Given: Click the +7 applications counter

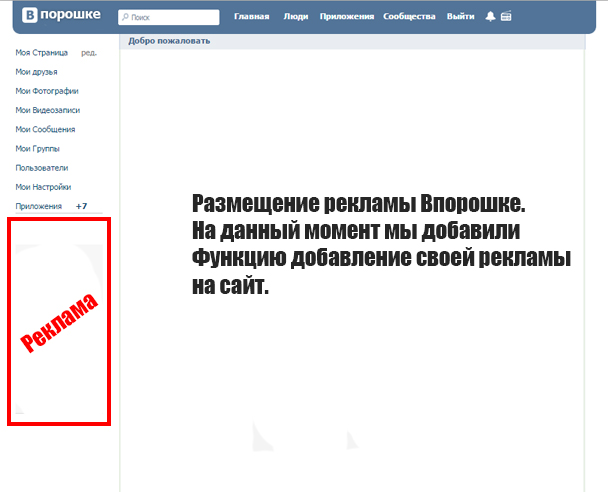Looking at the screenshot, I should 81,206.
